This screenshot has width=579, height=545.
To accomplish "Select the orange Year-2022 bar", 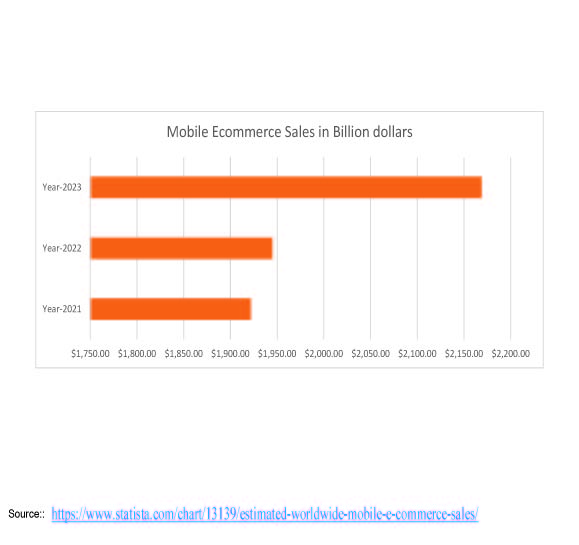I will 181,248.
